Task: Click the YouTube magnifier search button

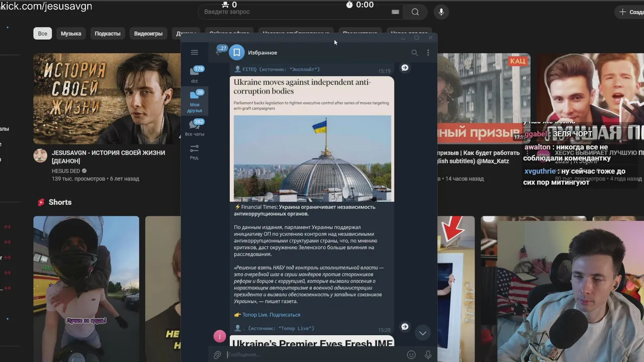Action: click(415, 12)
